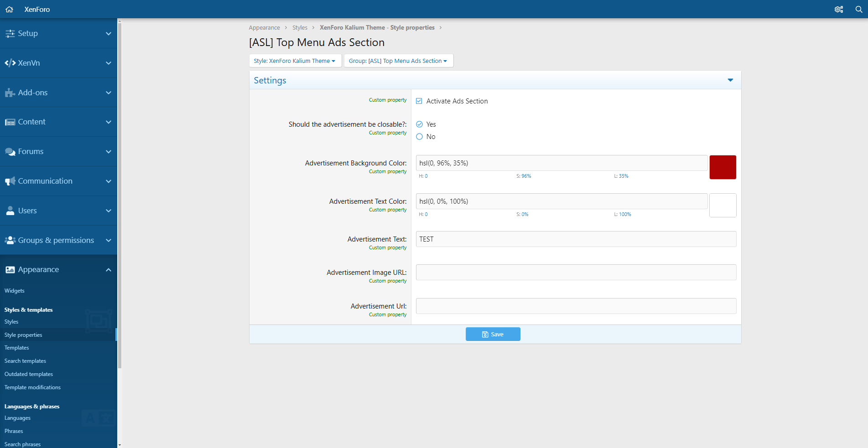Image resolution: width=868 pixels, height=448 pixels.
Task: Open the red background color swatch
Action: click(722, 167)
